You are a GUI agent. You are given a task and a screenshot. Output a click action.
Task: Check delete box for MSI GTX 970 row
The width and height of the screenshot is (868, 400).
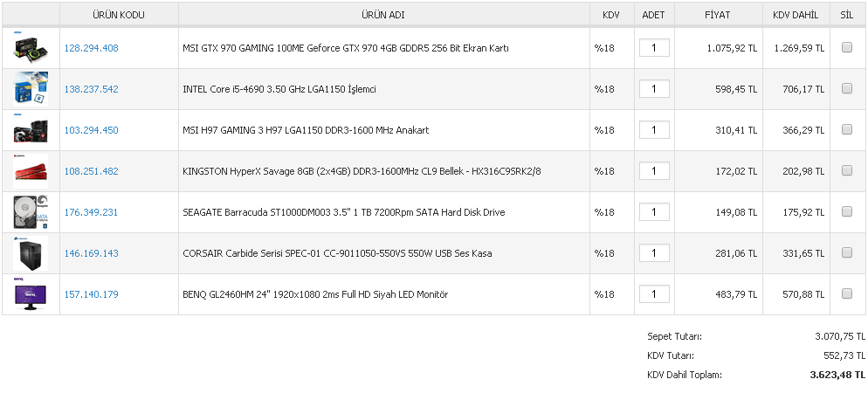coord(846,48)
